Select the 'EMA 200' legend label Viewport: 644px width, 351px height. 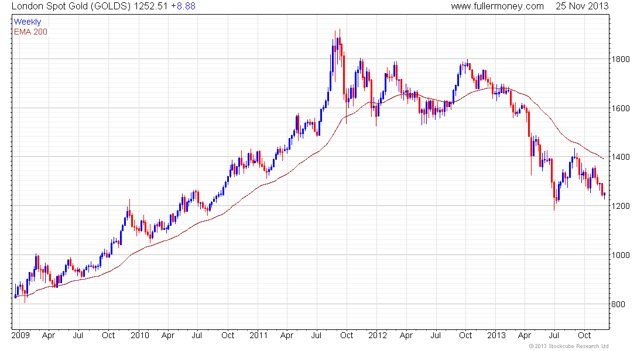31,32
